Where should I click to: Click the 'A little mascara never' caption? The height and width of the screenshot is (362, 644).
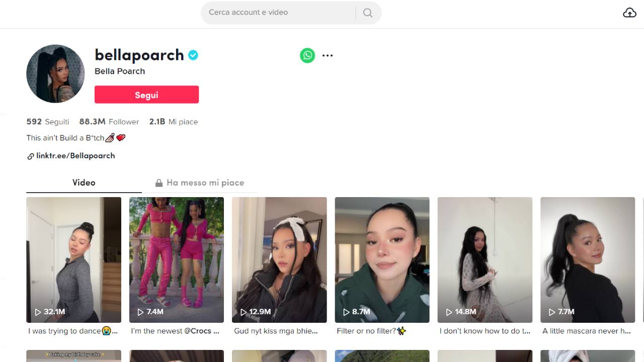[587, 331]
